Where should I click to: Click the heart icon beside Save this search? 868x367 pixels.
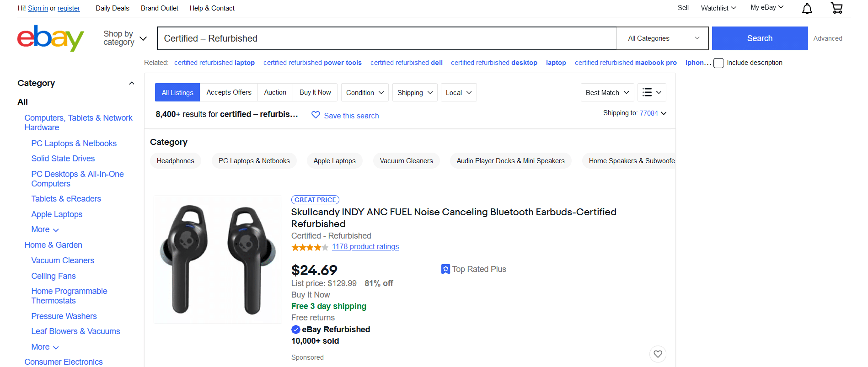pyautogui.click(x=316, y=115)
